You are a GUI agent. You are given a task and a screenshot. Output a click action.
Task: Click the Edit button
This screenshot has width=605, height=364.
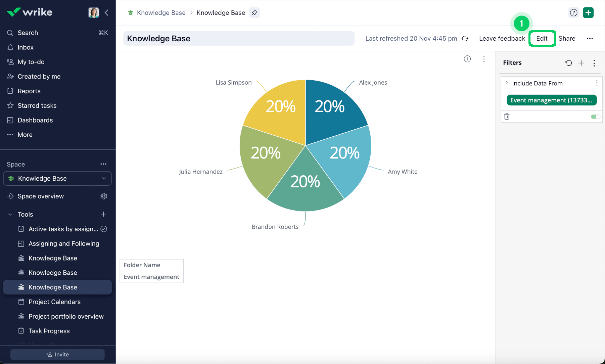click(542, 38)
